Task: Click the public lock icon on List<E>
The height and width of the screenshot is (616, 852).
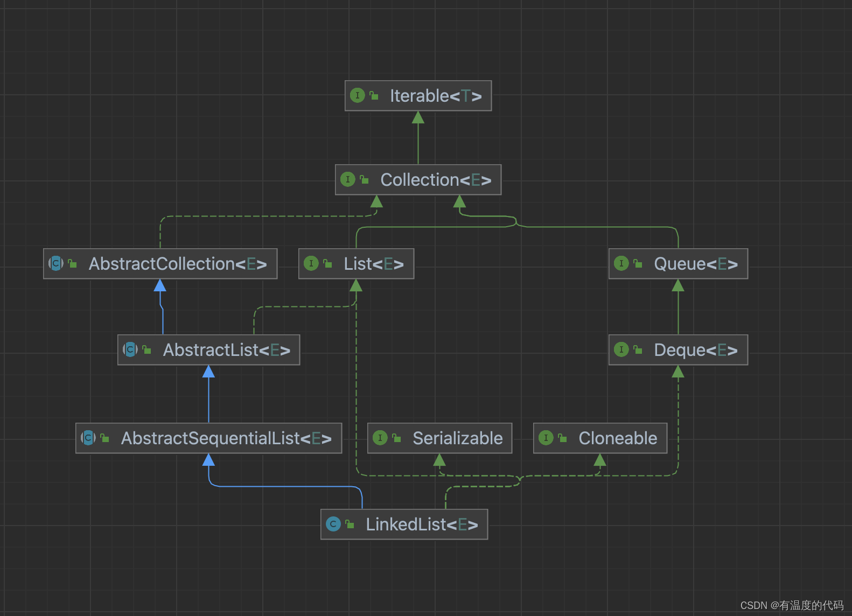Action: 327,263
